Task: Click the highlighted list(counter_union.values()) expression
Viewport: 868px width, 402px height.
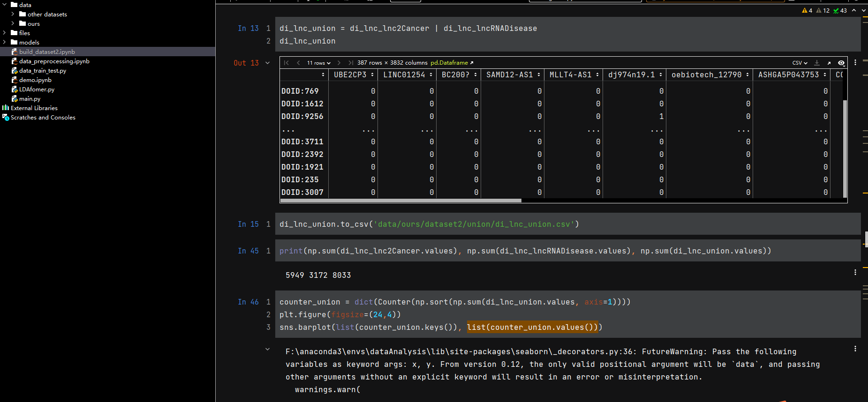Action: pos(532,327)
